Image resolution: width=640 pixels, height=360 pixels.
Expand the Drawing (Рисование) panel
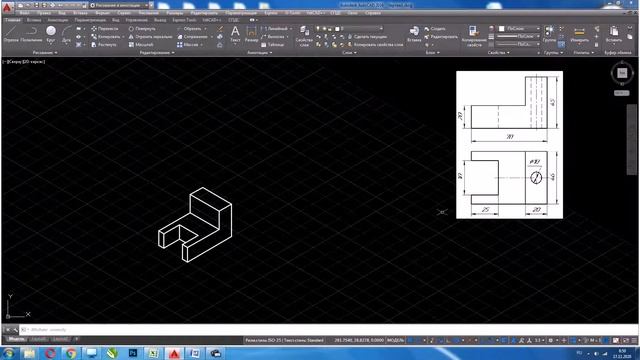pos(45,53)
